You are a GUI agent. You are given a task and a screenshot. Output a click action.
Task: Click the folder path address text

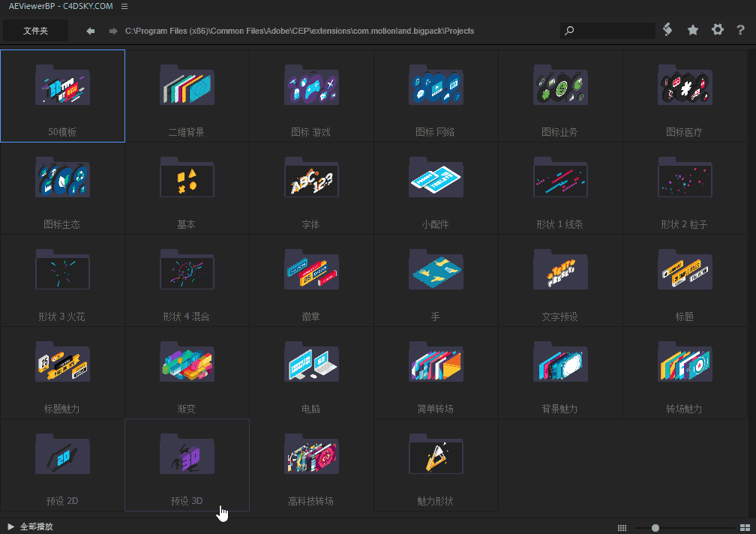click(x=299, y=31)
